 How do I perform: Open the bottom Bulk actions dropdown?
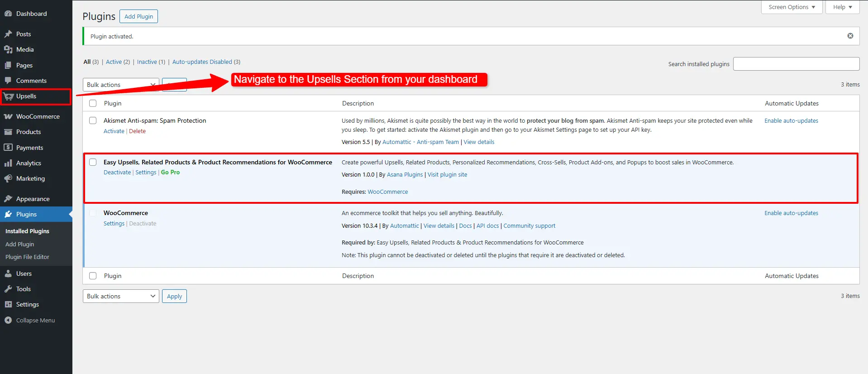(x=120, y=296)
